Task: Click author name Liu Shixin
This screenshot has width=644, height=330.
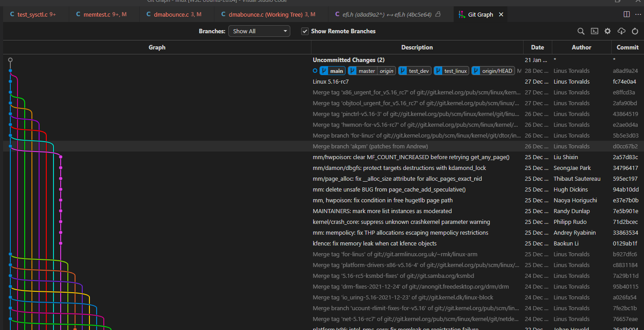Action: pyautogui.click(x=566, y=157)
